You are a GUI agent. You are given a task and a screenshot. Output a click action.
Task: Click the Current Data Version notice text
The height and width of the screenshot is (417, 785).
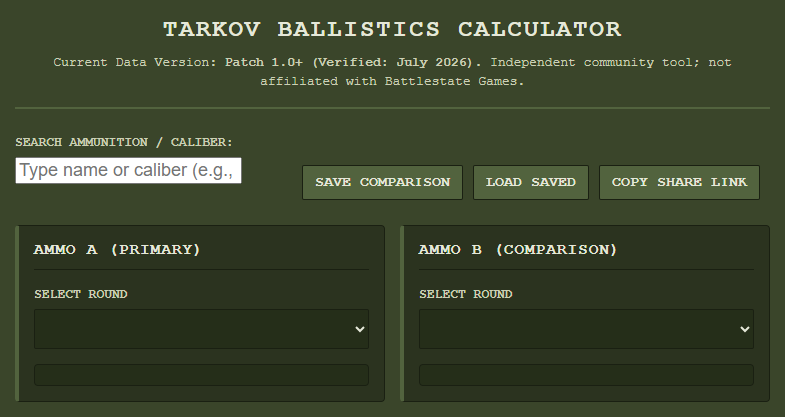tap(392, 72)
